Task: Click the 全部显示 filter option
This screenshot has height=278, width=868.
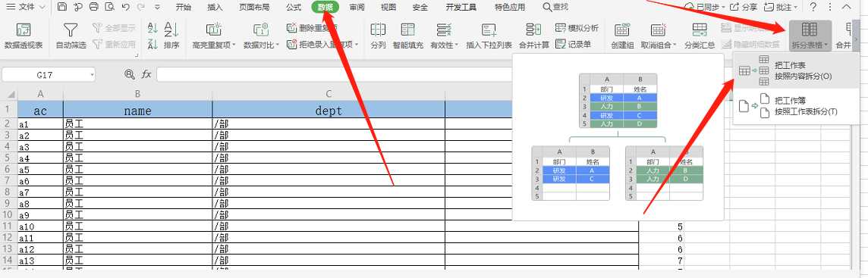Action: click(x=114, y=28)
